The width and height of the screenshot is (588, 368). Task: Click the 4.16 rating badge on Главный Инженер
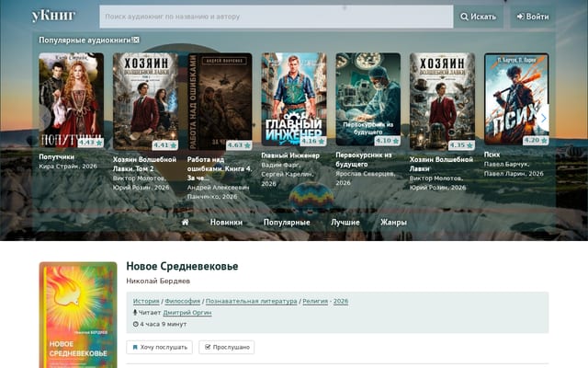click(x=313, y=141)
